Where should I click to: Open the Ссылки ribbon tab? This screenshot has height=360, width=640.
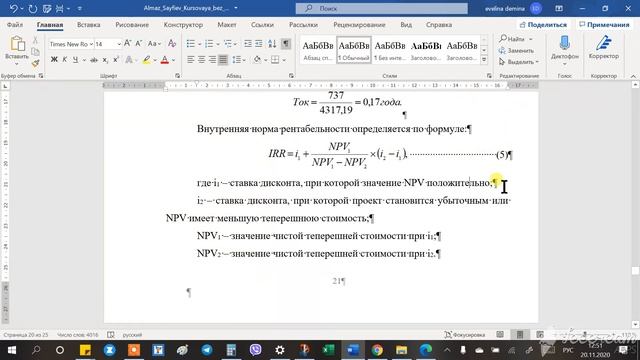pos(262,24)
